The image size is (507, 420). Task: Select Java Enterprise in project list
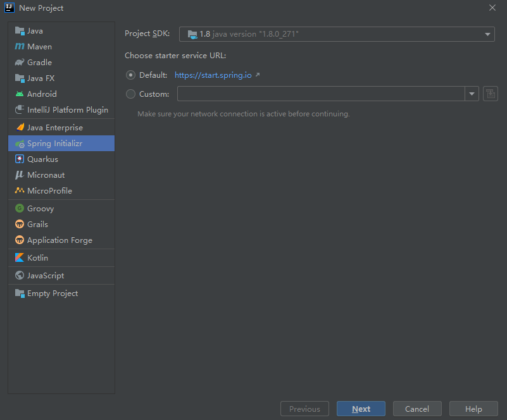54,128
